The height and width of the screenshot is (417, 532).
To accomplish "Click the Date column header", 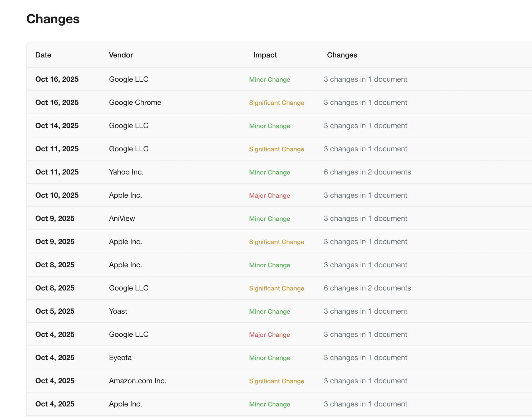I will (43, 55).
